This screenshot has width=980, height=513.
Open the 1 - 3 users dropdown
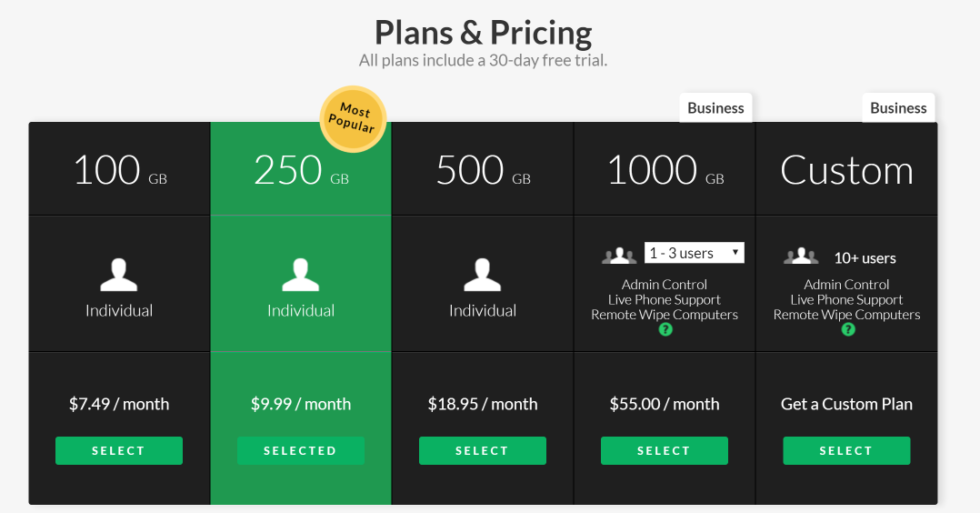pyautogui.click(x=695, y=253)
